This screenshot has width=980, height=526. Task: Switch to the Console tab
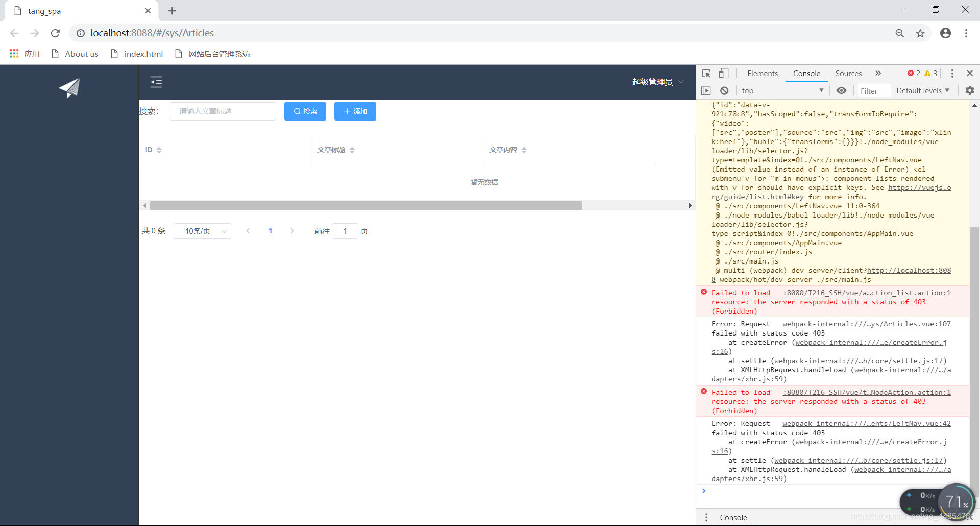(x=806, y=74)
